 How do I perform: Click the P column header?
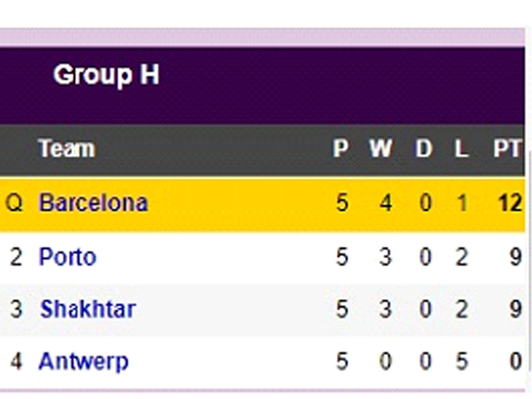point(340,148)
